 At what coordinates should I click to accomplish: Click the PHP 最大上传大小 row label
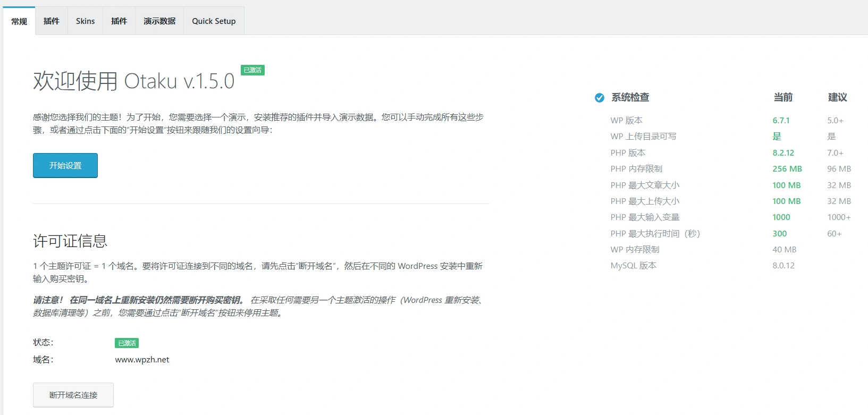click(645, 201)
